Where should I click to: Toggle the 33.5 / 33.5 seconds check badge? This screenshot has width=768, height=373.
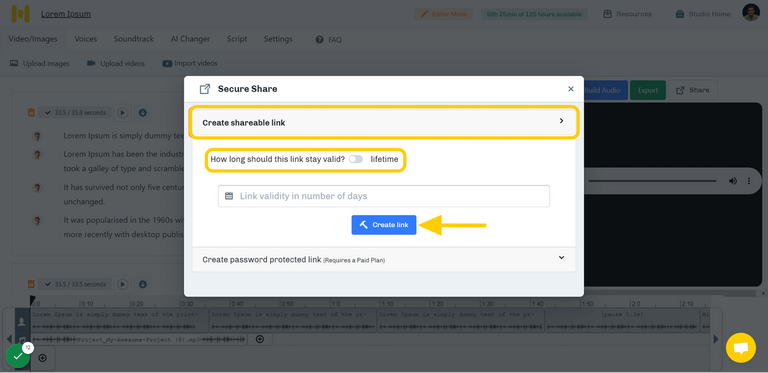[x=75, y=284]
